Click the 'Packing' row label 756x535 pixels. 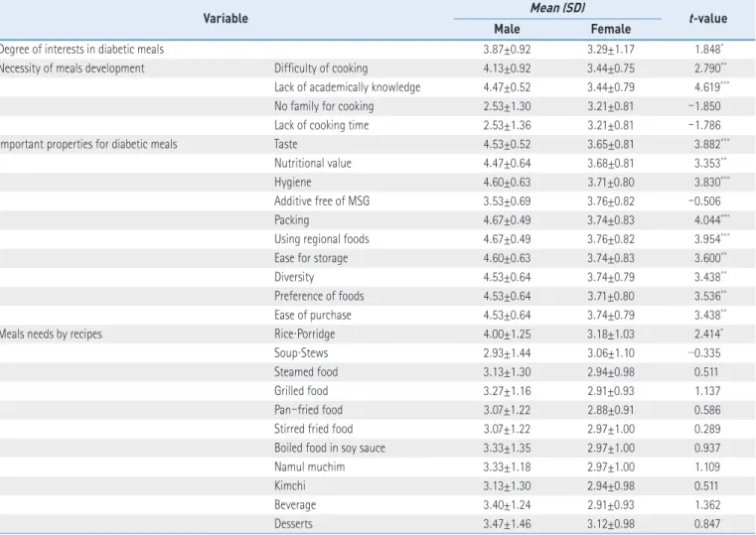pyautogui.click(x=292, y=220)
